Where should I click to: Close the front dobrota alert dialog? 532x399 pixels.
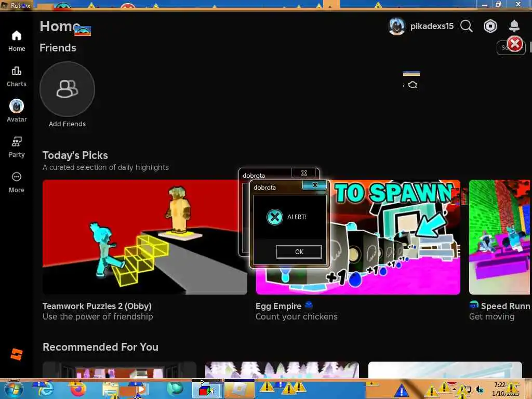[314, 185]
